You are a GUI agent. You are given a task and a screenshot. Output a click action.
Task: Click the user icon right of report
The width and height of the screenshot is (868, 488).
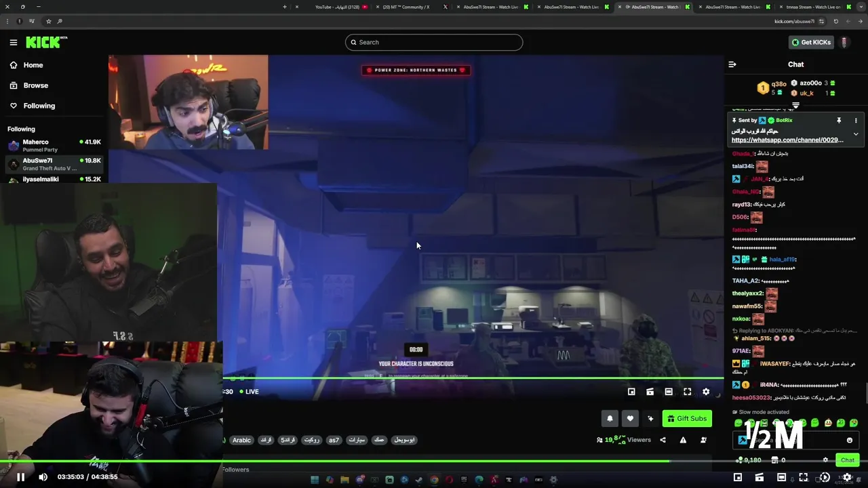point(703,440)
